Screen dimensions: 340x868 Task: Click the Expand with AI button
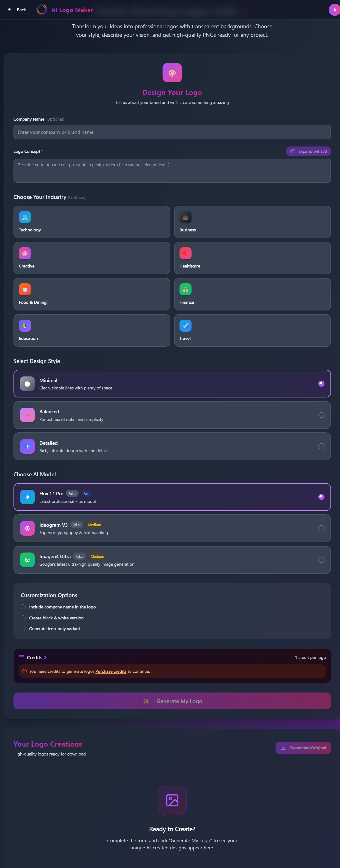308,151
